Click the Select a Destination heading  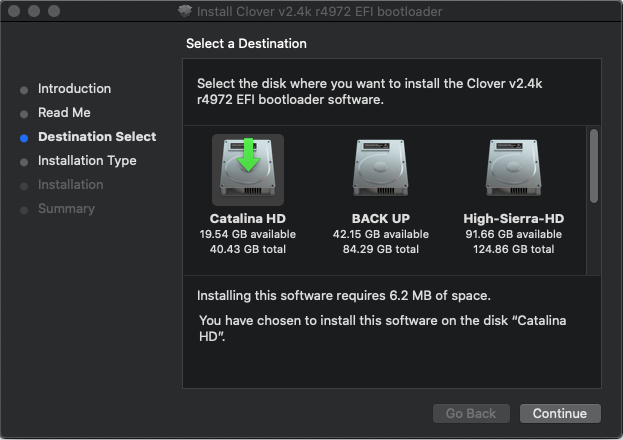click(x=246, y=43)
